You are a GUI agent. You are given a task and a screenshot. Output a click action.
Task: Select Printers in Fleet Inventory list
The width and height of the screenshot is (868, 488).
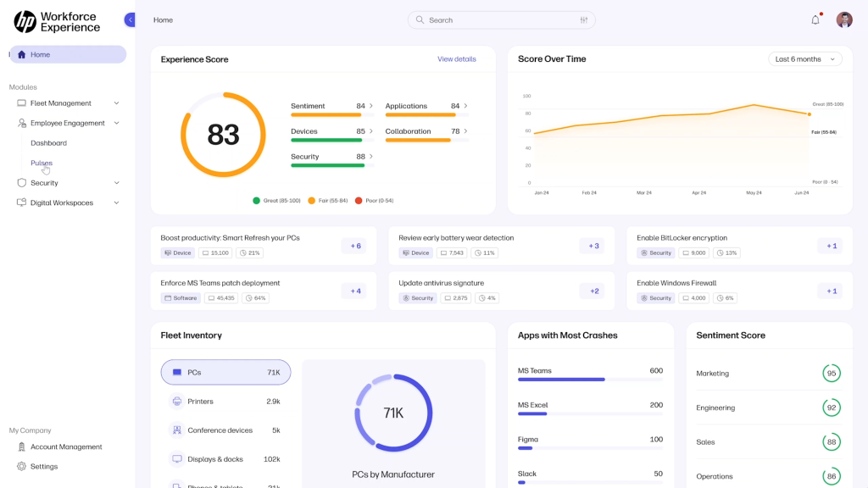225,401
